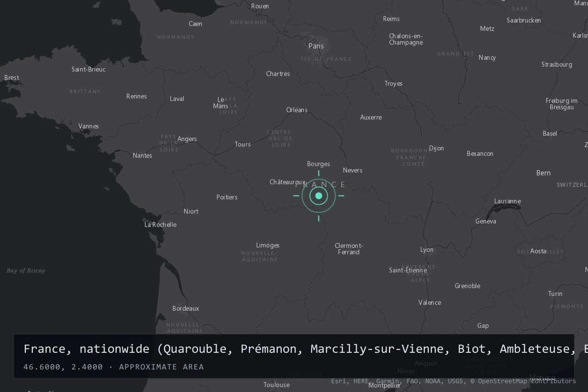Open the OpenStreetMap contributors attribution link
The height and width of the screenshot is (392, 588).
(x=523, y=381)
